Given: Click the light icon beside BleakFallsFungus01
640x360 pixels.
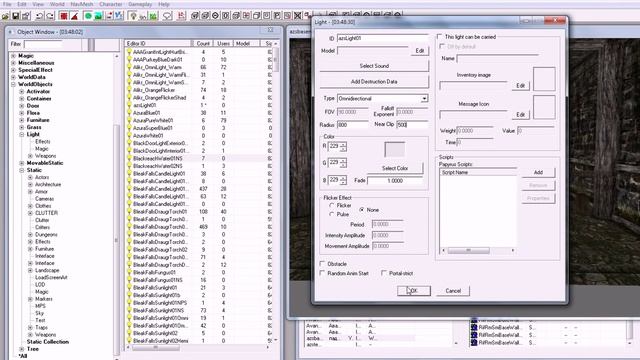Looking at the screenshot, I should tap(129, 272).
